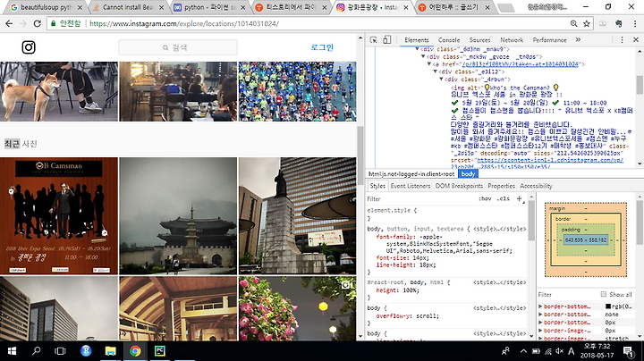Screen dimensions: 644x361
Task: Click the Instagram 검색 search field
Action: (x=178, y=47)
